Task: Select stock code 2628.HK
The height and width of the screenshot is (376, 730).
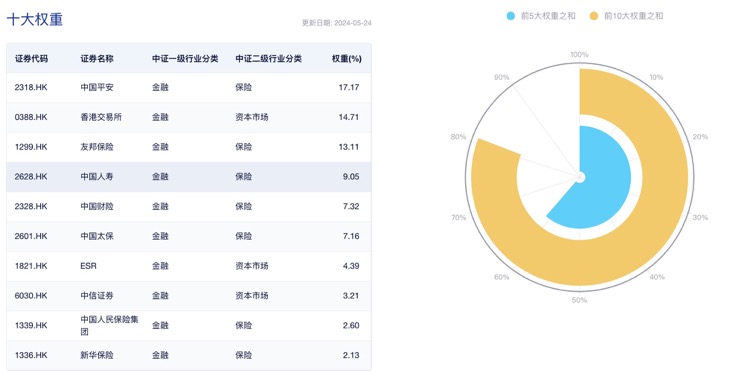Action: [x=31, y=177]
